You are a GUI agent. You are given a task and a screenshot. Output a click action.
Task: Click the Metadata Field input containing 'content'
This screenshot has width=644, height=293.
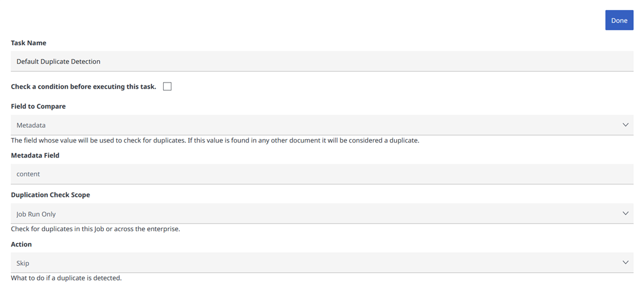pos(322,174)
